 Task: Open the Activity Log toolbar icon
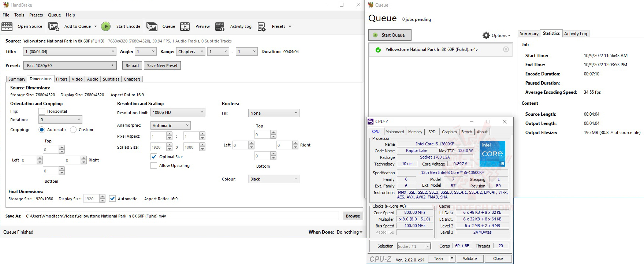(x=220, y=26)
